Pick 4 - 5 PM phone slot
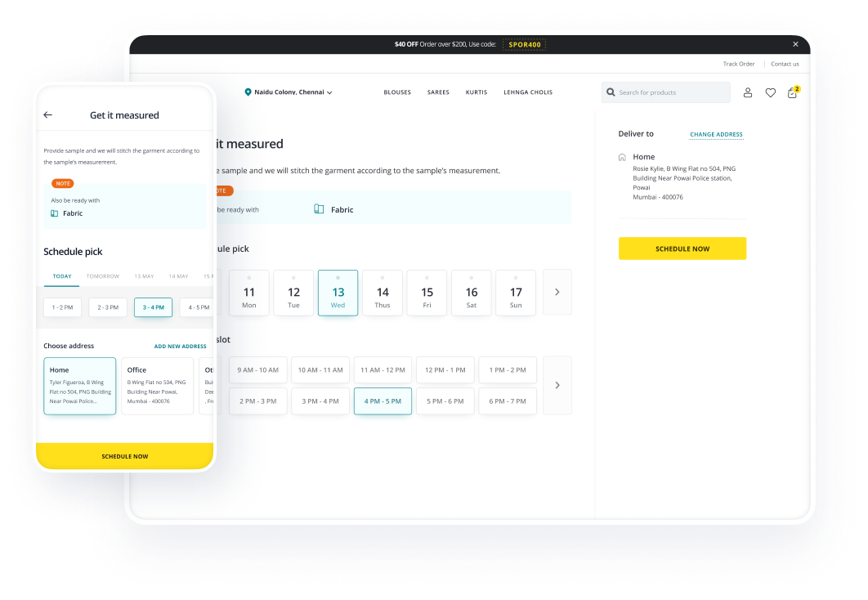The height and width of the screenshot is (600, 868). [x=198, y=307]
